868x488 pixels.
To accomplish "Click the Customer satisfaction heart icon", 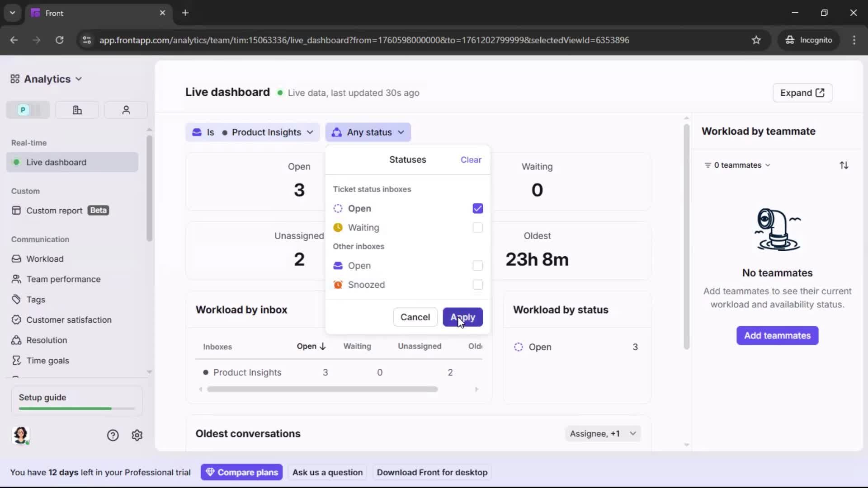I will pyautogui.click(x=16, y=319).
